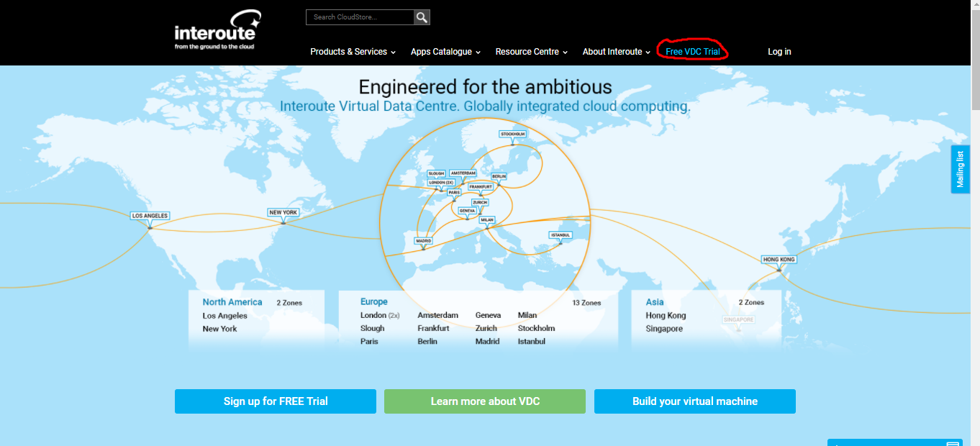
Task: Expand Resource Centre menu
Action: (532, 52)
